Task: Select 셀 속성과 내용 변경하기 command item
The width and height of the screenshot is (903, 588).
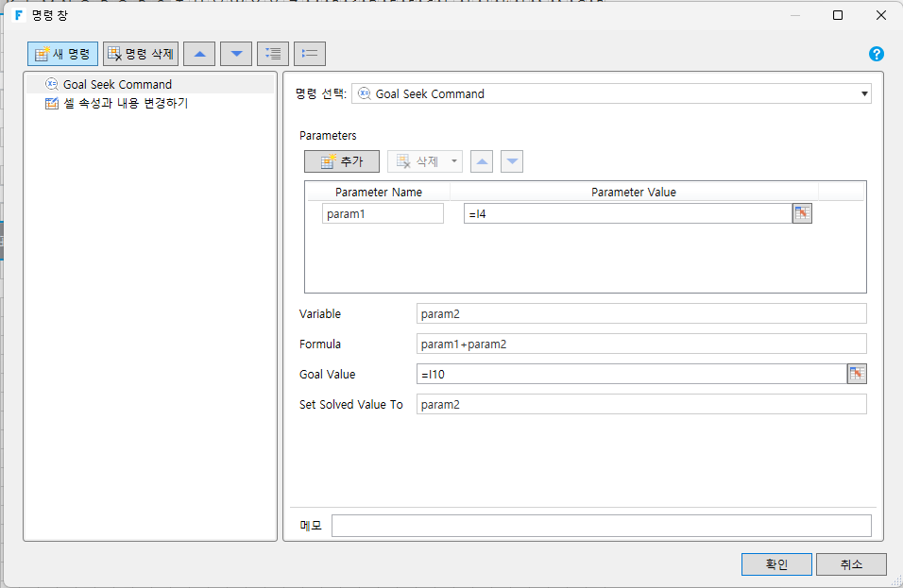Action: click(x=125, y=104)
